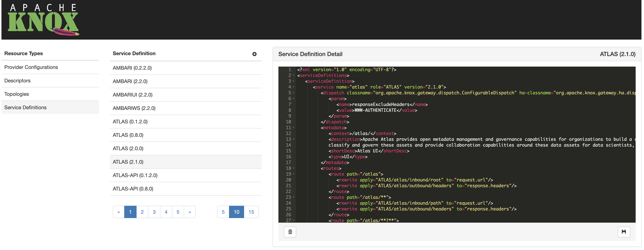Jump to next pages using » button
Viewport: 644px width, 250px height.
pos(190,212)
